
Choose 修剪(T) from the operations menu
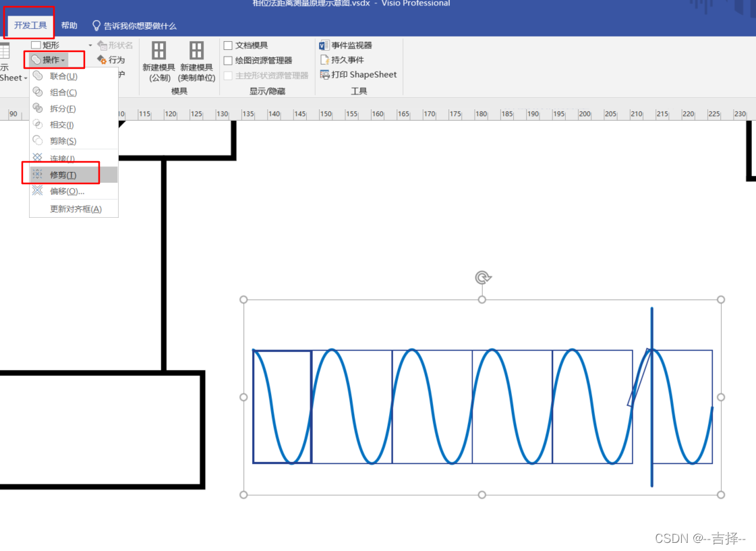coord(74,175)
